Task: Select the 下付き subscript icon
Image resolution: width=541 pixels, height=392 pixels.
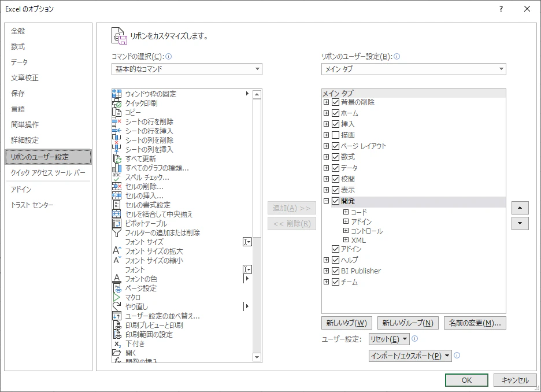Action: (117, 343)
